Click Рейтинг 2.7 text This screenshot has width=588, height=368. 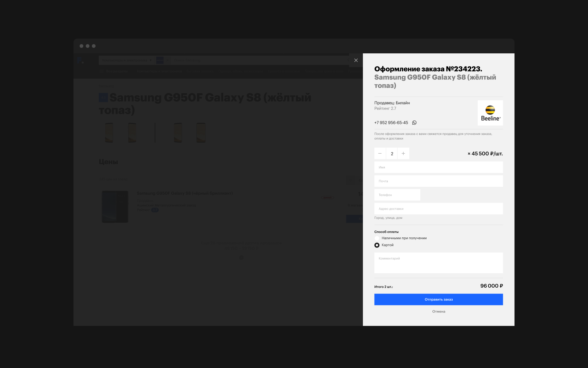[x=385, y=109]
